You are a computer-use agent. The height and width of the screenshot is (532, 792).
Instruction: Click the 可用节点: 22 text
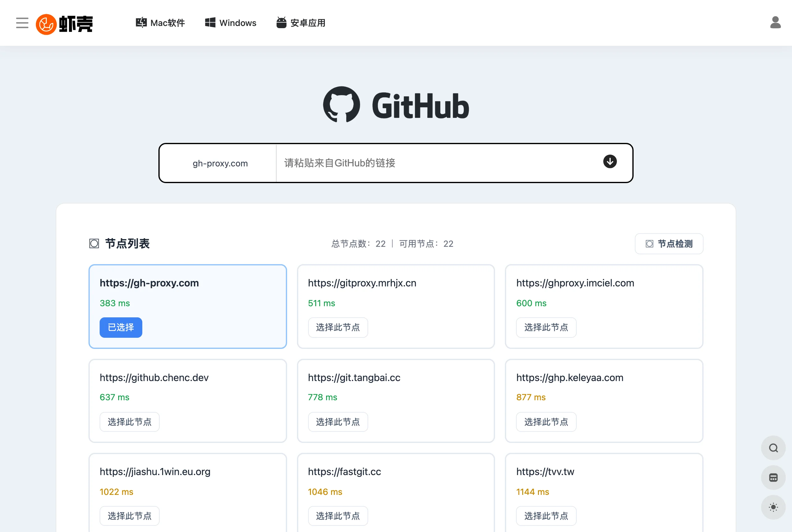tap(426, 244)
